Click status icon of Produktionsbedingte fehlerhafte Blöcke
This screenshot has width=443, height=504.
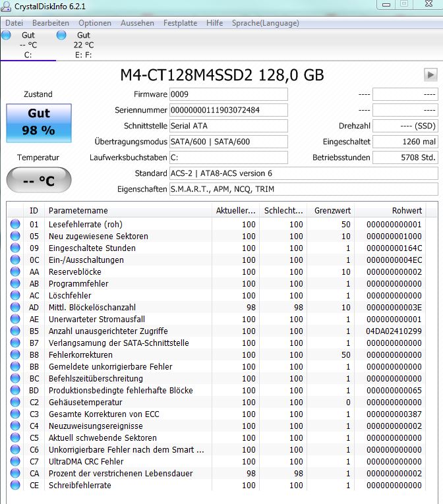click(15, 390)
